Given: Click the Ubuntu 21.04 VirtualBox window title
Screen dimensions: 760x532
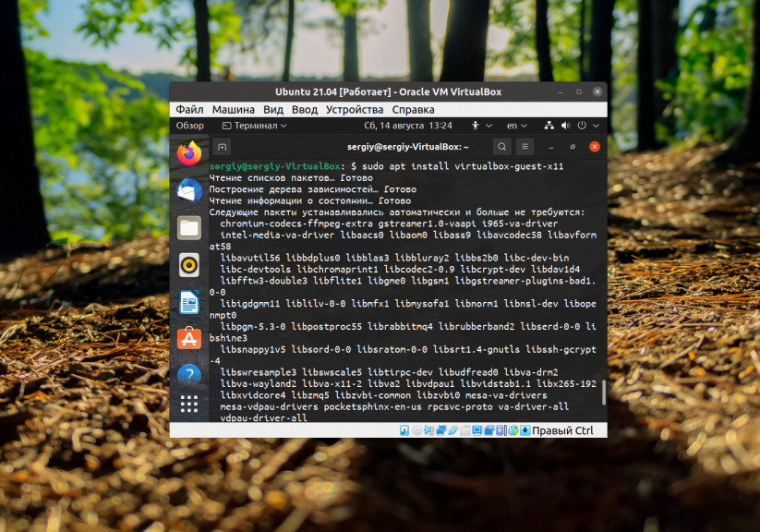Looking at the screenshot, I should pos(388,91).
